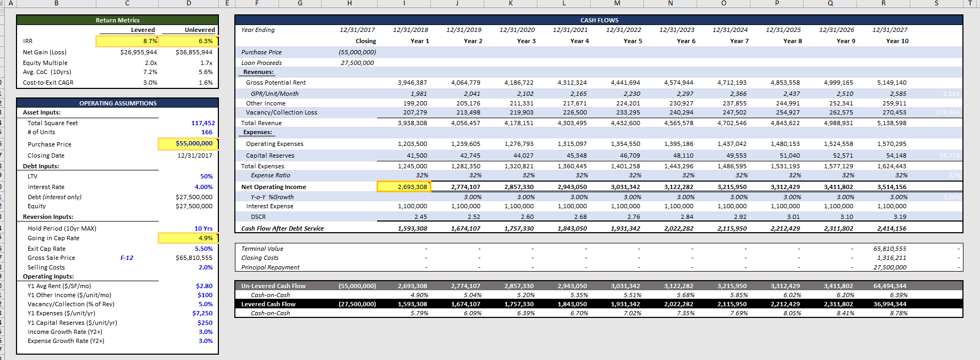Select the OPERATING ASSUMPTIONS header bar
This screenshot has width=980, height=360.
pyautogui.click(x=117, y=103)
